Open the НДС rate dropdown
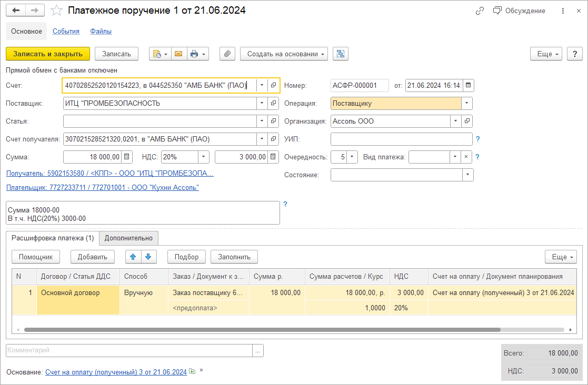 click(203, 157)
